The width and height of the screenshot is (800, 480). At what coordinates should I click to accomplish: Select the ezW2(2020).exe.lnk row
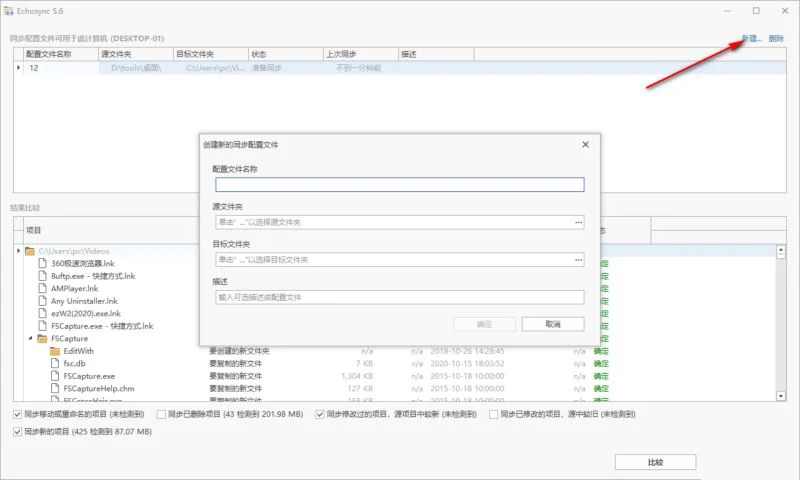(x=86, y=313)
